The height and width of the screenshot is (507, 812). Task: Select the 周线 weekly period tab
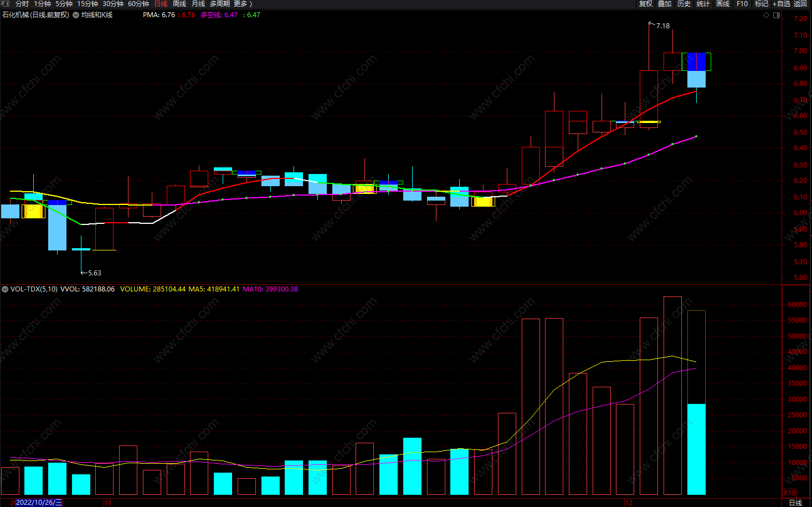pyautogui.click(x=179, y=4)
